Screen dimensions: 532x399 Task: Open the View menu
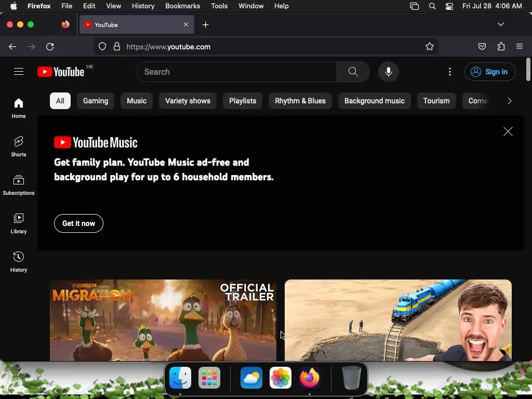pyautogui.click(x=113, y=6)
